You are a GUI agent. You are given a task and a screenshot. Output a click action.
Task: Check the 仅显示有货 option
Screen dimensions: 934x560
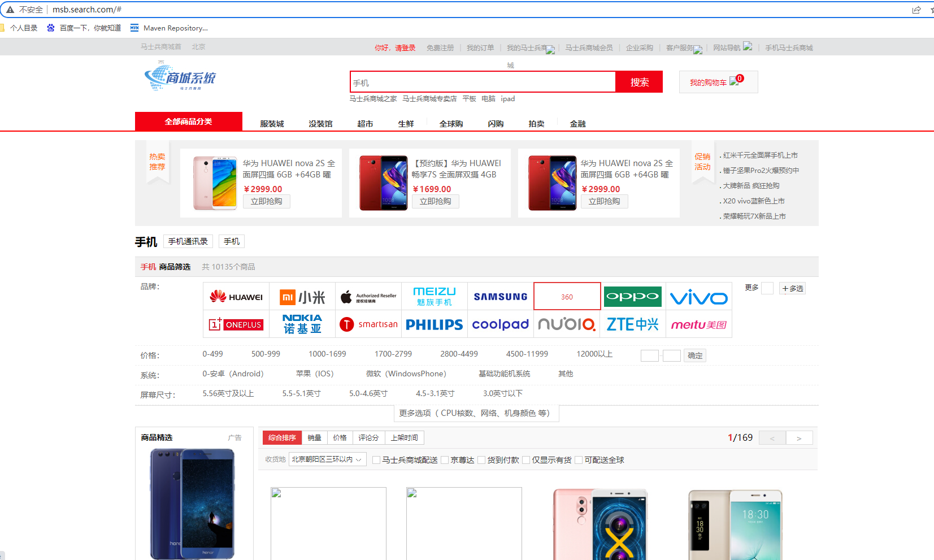pyautogui.click(x=526, y=460)
